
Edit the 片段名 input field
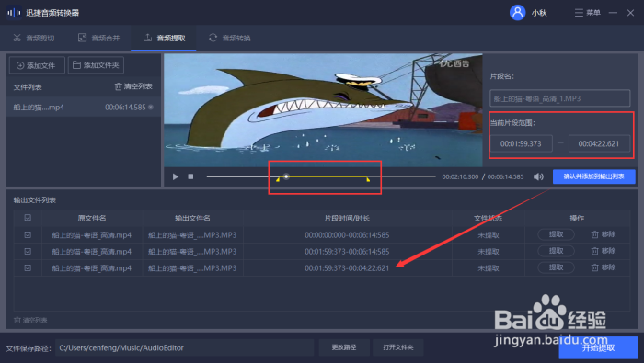click(559, 98)
